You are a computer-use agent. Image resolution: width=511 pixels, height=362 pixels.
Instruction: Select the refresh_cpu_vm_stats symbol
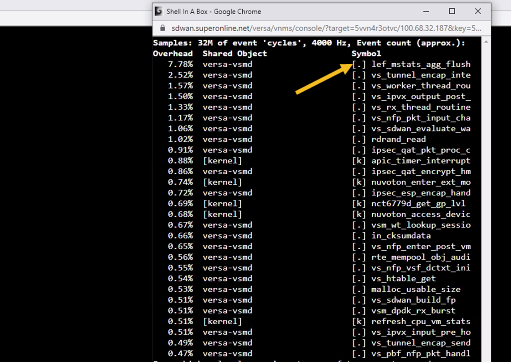click(421, 321)
